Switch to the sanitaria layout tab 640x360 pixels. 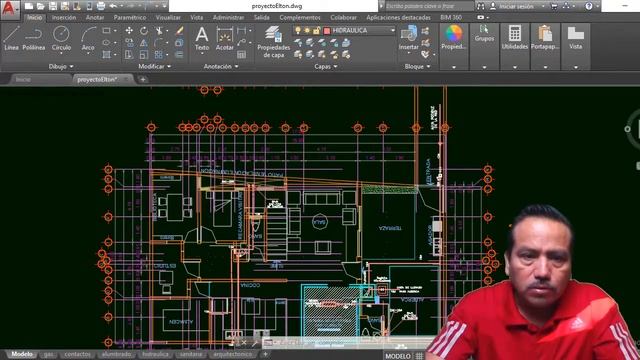click(x=191, y=354)
